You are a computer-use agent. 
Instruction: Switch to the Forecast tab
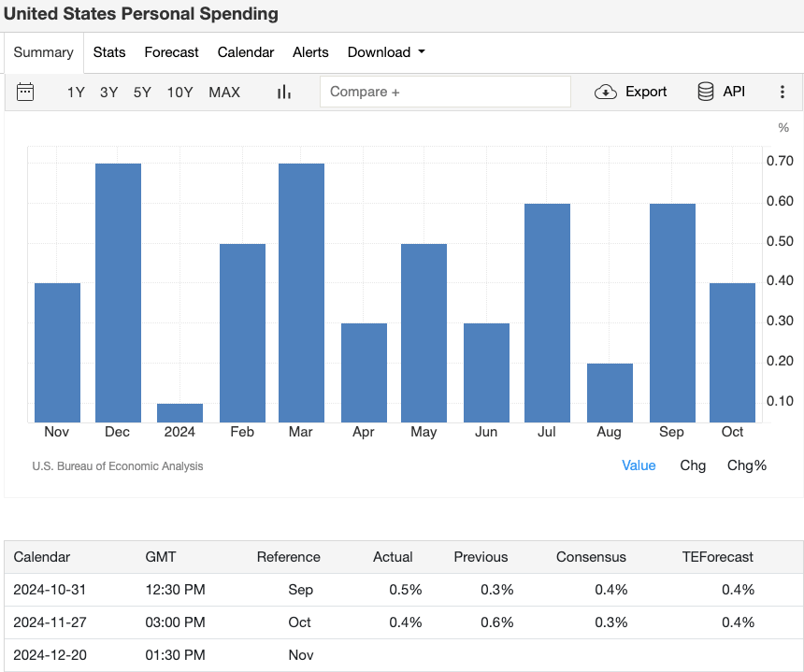pos(171,52)
